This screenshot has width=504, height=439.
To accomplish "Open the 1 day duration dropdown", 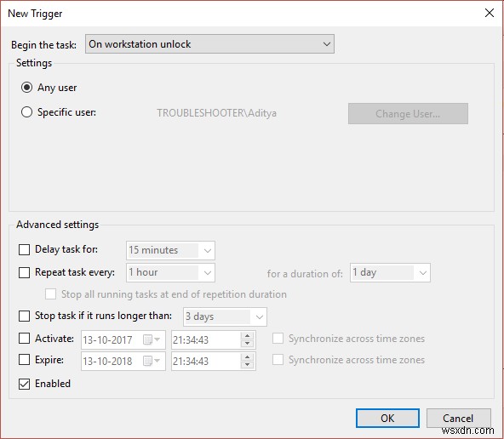I will pos(390,272).
